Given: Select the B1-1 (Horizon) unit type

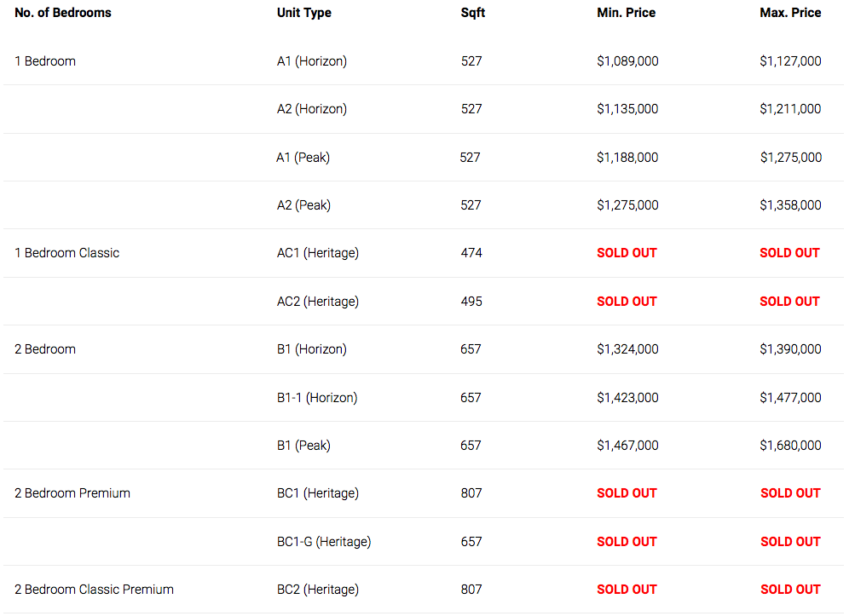Looking at the screenshot, I should pos(317,397).
